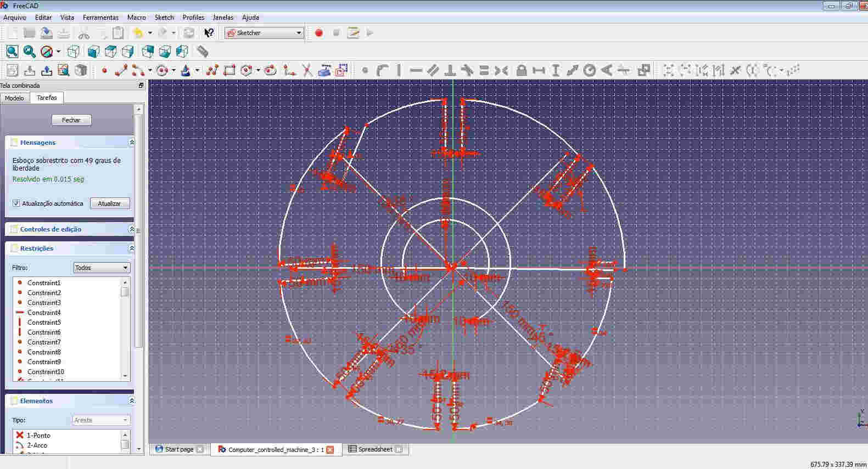
Task: Open the Profiles menu
Action: [x=193, y=18]
